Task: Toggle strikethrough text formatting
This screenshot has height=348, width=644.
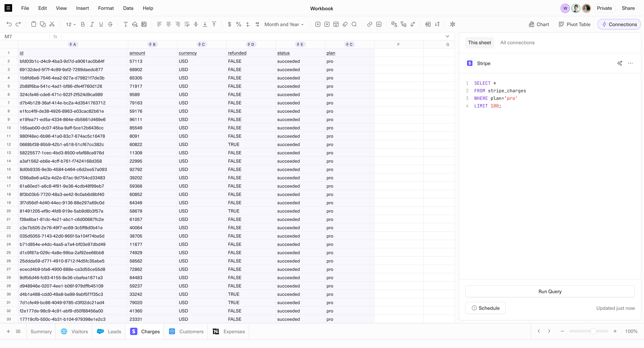Action: pyautogui.click(x=110, y=24)
